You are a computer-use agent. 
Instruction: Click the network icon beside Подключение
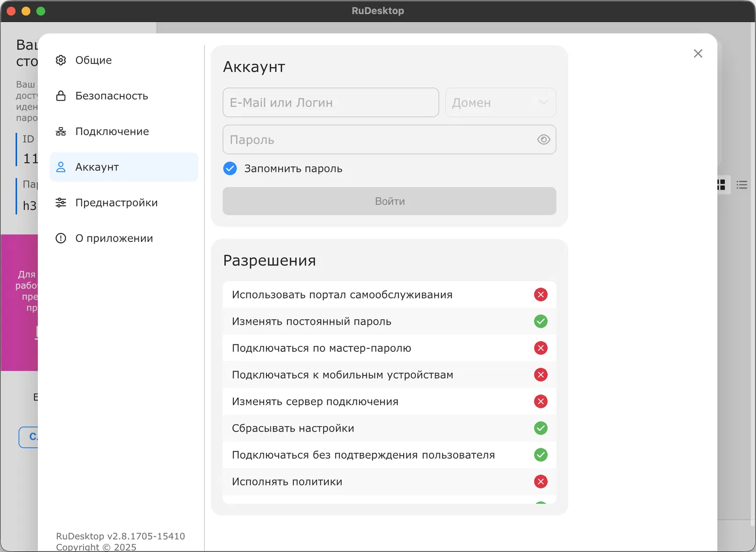click(x=61, y=132)
